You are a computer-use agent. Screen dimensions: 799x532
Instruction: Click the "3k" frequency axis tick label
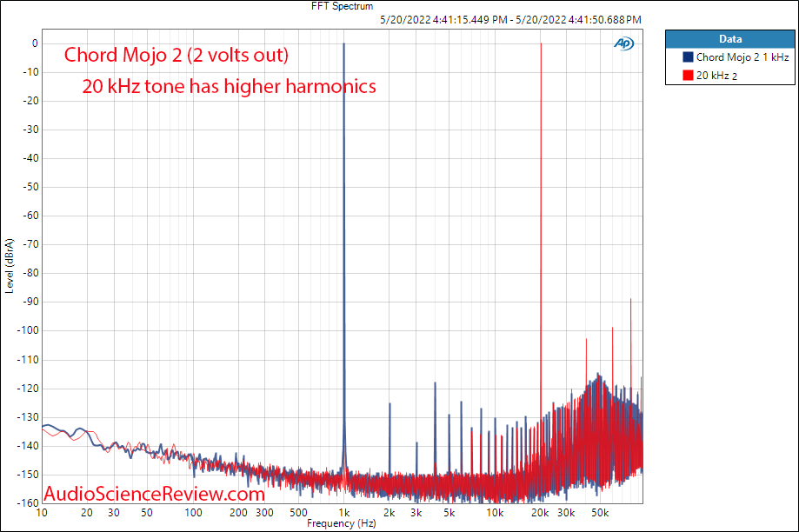tap(416, 513)
